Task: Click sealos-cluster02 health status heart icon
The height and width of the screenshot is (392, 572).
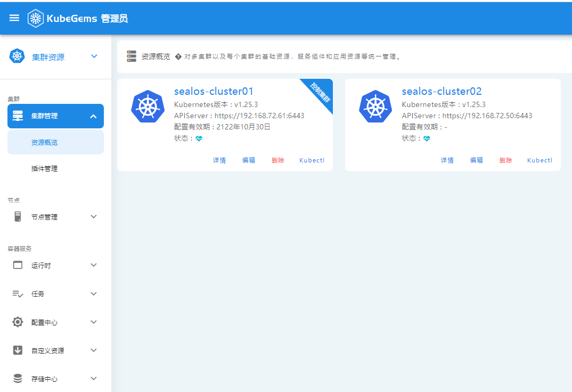Action: [x=427, y=138]
